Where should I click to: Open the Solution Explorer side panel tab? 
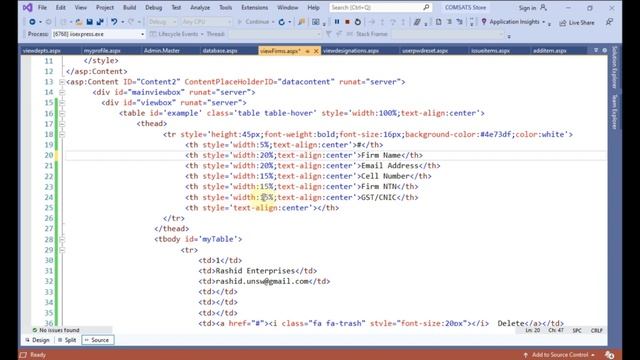pos(614,67)
